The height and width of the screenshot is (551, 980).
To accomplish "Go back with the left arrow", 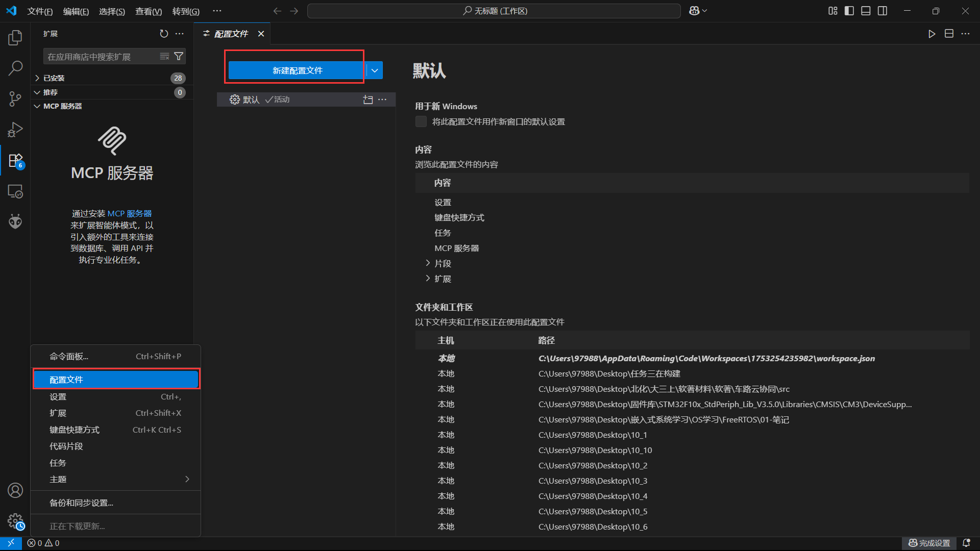I will click(x=277, y=11).
